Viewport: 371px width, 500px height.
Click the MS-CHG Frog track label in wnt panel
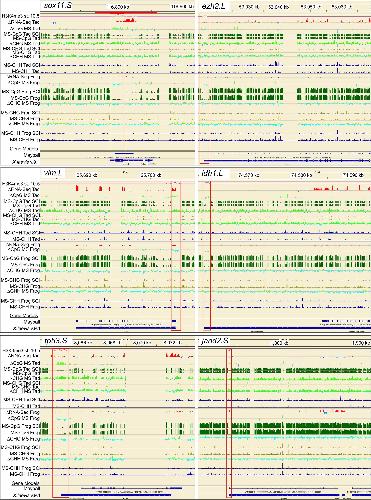pyautogui.click(x=25, y=286)
